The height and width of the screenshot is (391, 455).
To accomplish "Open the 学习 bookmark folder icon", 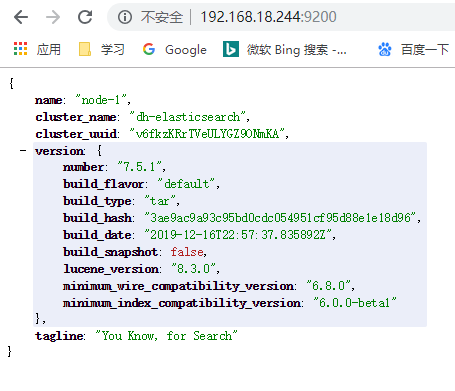I will pos(85,49).
